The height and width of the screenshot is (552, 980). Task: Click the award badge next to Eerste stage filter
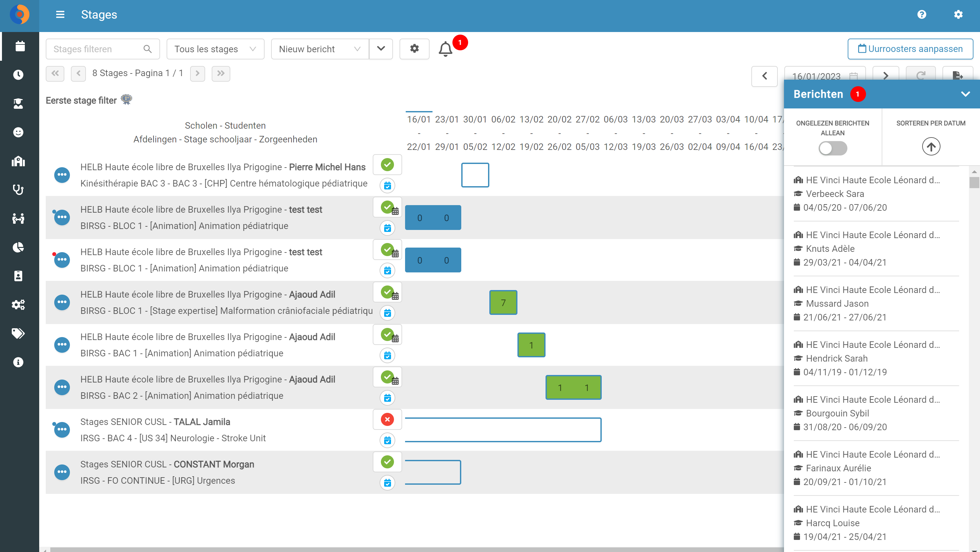click(x=126, y=100)
